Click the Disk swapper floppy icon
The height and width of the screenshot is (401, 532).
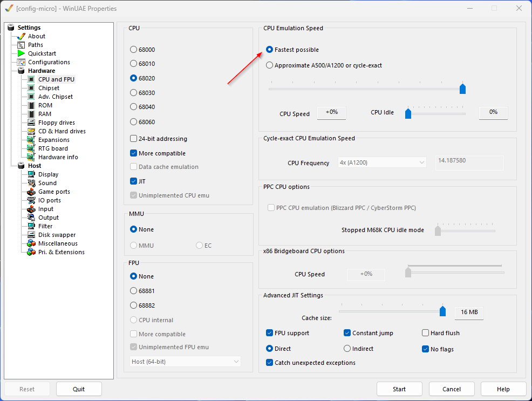31,235
